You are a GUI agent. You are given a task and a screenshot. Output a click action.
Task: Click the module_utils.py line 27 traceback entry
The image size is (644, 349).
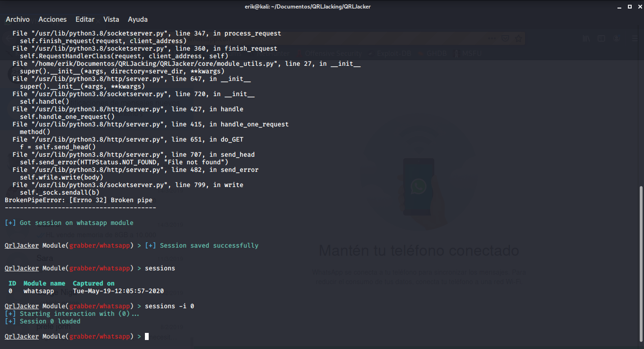187,63
